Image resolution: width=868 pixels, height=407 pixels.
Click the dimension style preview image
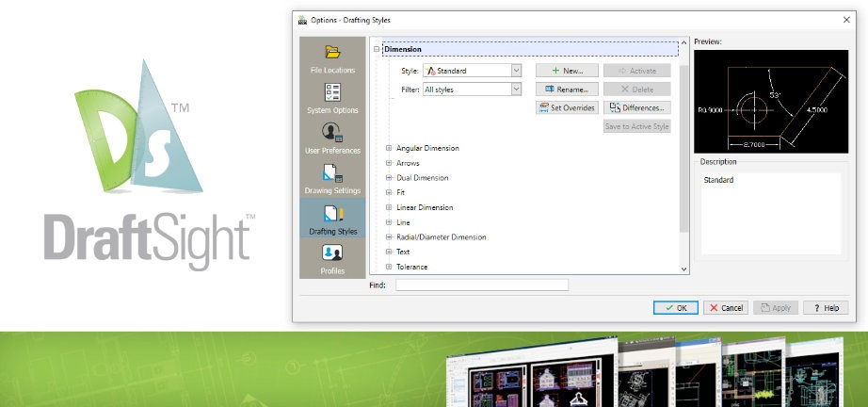point(771,102)
